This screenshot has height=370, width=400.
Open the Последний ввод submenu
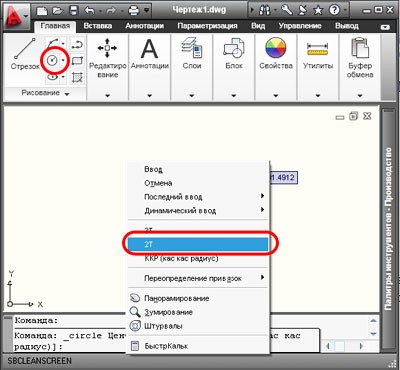coord(198,197)
